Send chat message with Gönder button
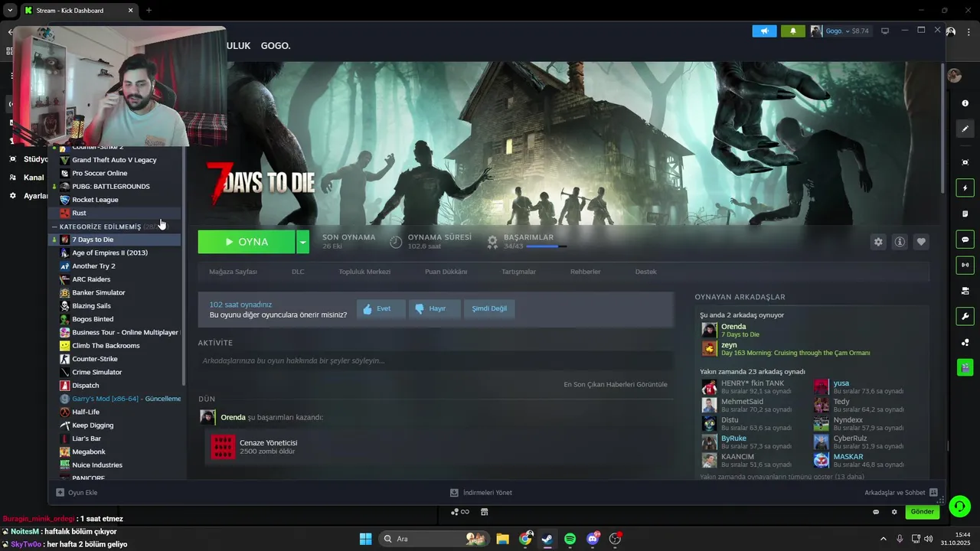This screenshot has height=551, width=980. tap(922, 512)
